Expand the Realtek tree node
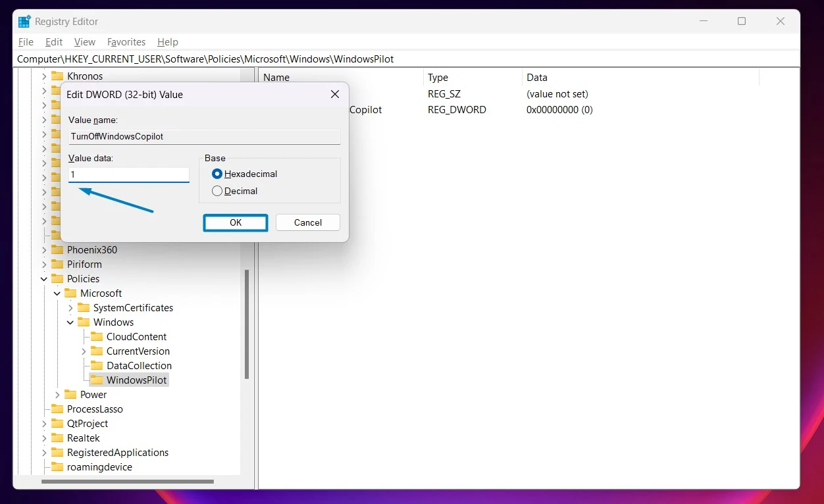Screen dimensions: 824x504 (44, 438)
